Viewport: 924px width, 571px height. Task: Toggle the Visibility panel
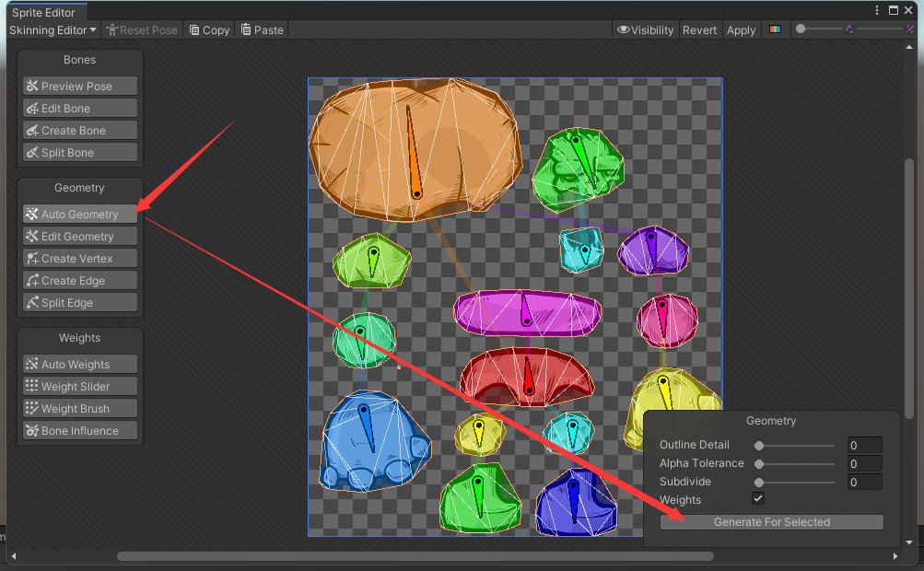pos(645,29)
